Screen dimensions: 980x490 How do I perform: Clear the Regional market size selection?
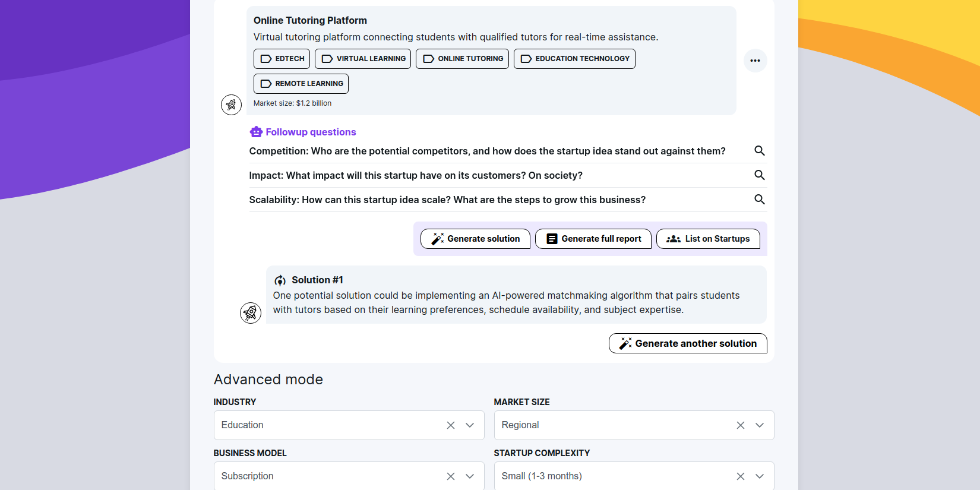pos(741,425)
